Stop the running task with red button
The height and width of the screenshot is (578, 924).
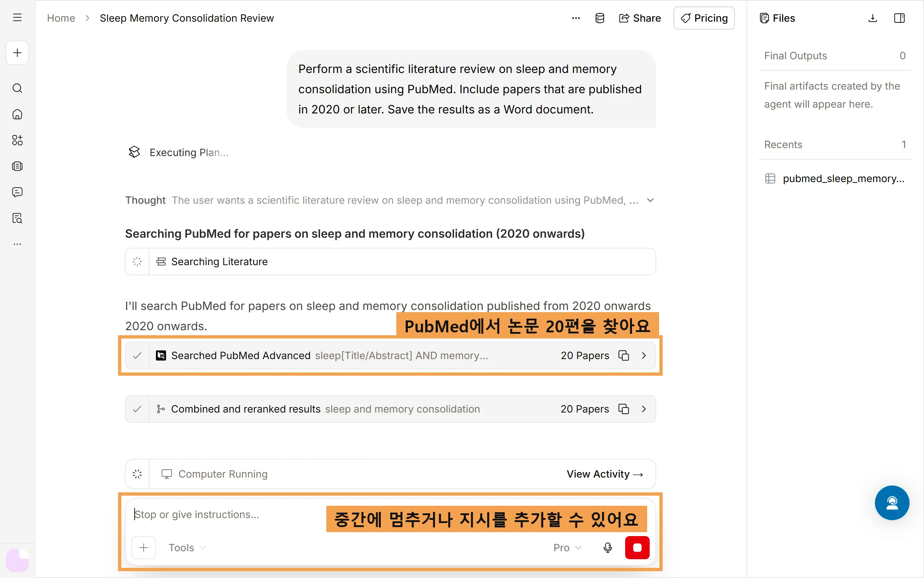(x=637, y=547)
